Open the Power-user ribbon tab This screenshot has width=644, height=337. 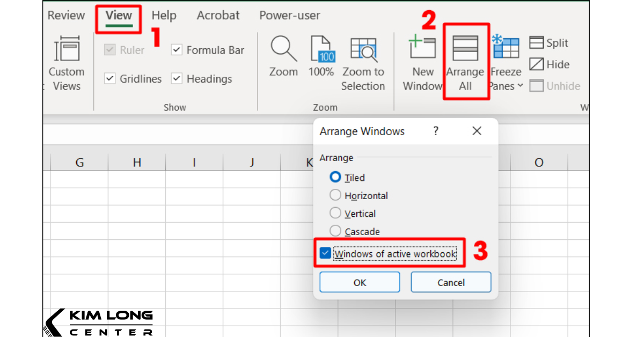click(x=289, y=15)
